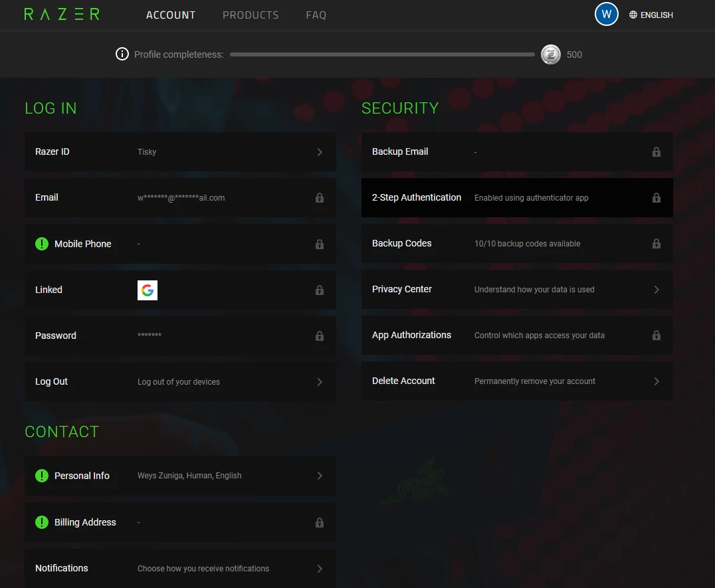
Task: Click the masked email address text
Action: pos(181,198)
